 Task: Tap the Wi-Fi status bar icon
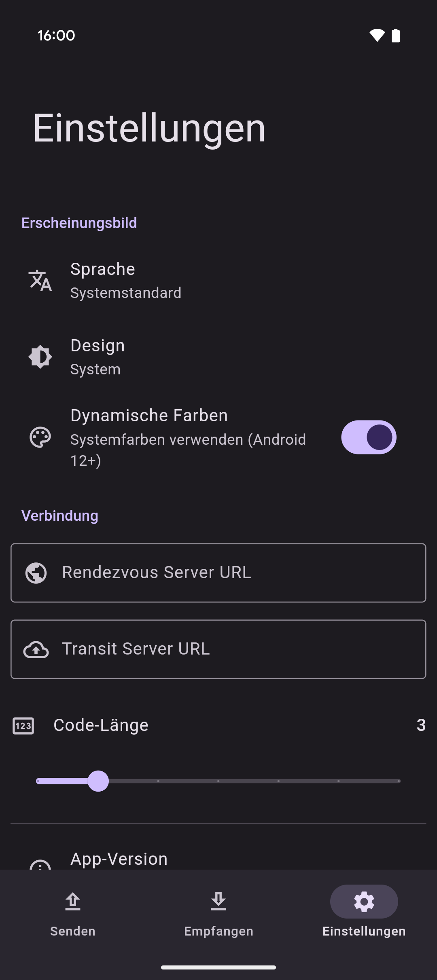pyautogui.click(x=377, y=36)
